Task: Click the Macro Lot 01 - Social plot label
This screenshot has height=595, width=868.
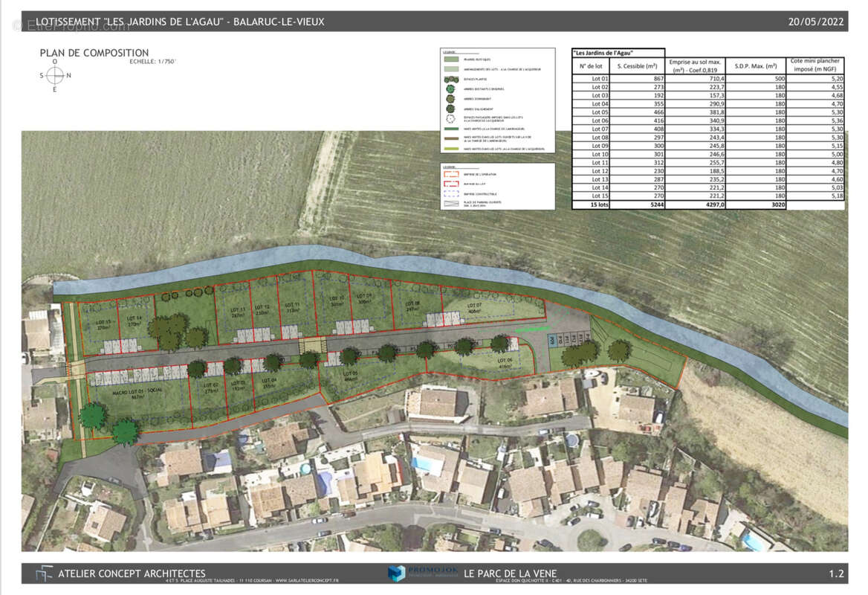Action: coord(124,392)
